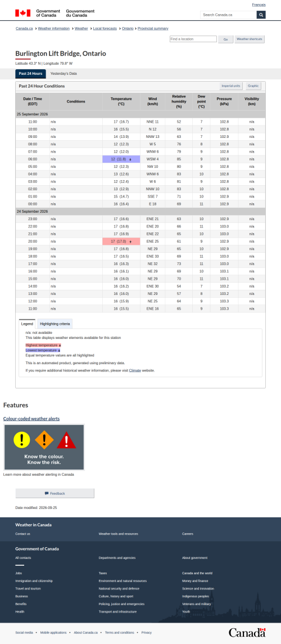Viewport: 281px width, 644px height.
Task: Click the Feedback button
Action: coord(55,493)
